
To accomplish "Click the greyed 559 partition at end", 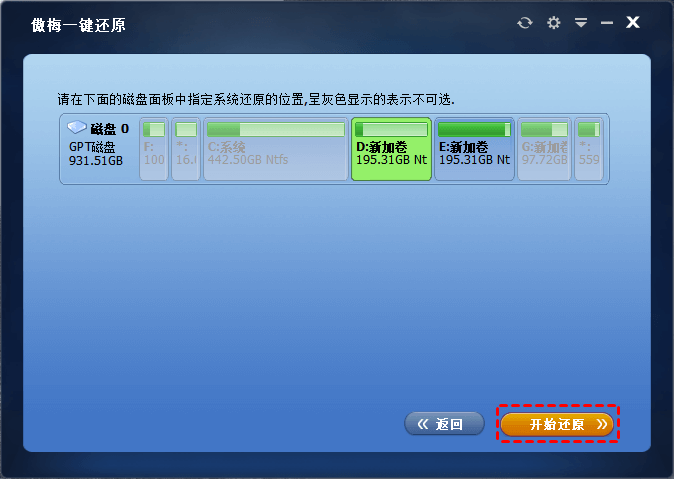I will click(x=589, y=149).
